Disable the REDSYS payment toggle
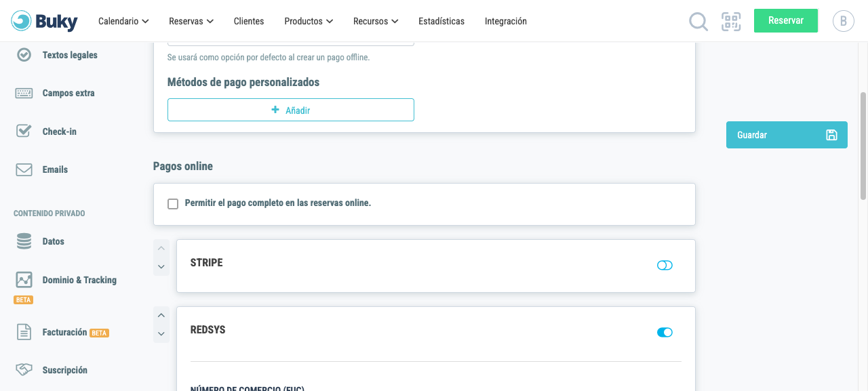868x391 pixels. tap(665, 332)
